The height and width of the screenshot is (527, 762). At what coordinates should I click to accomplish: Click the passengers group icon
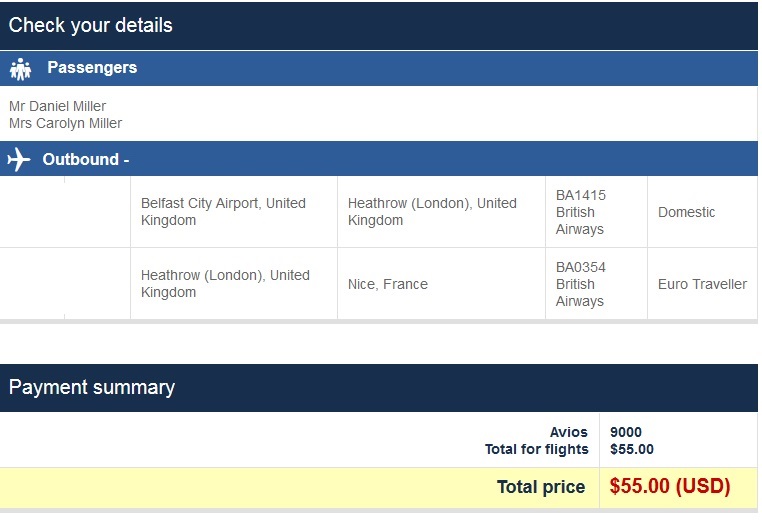pyautogui.click(x=20, y=69)
